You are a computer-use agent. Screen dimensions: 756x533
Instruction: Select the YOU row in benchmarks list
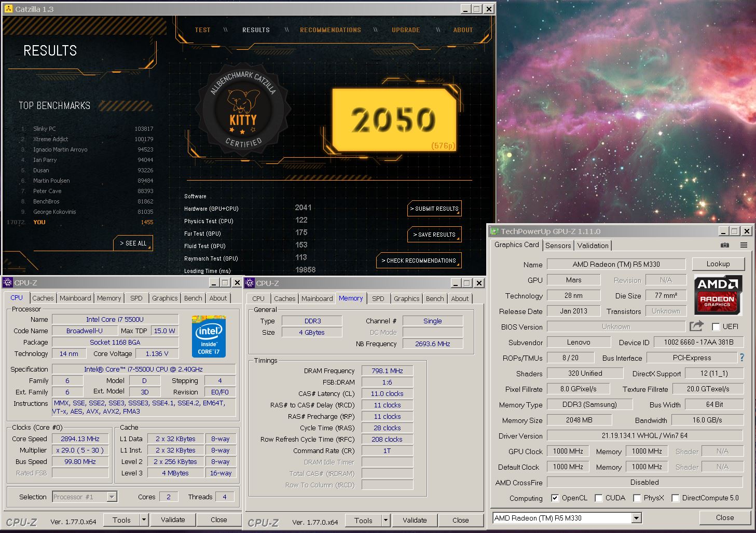(80, 222)
